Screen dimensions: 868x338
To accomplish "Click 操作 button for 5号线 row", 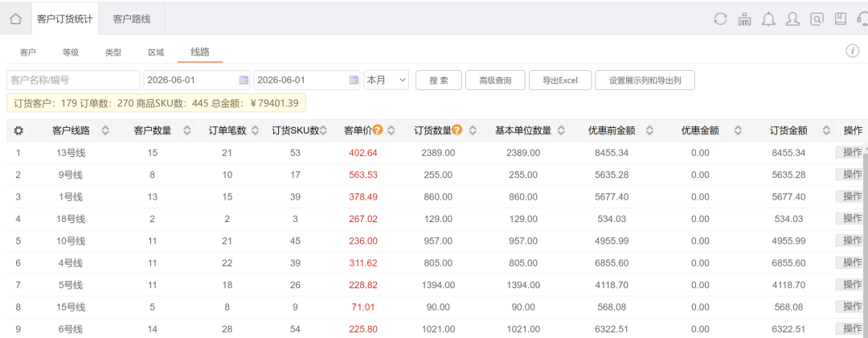I will click(850, 285).
